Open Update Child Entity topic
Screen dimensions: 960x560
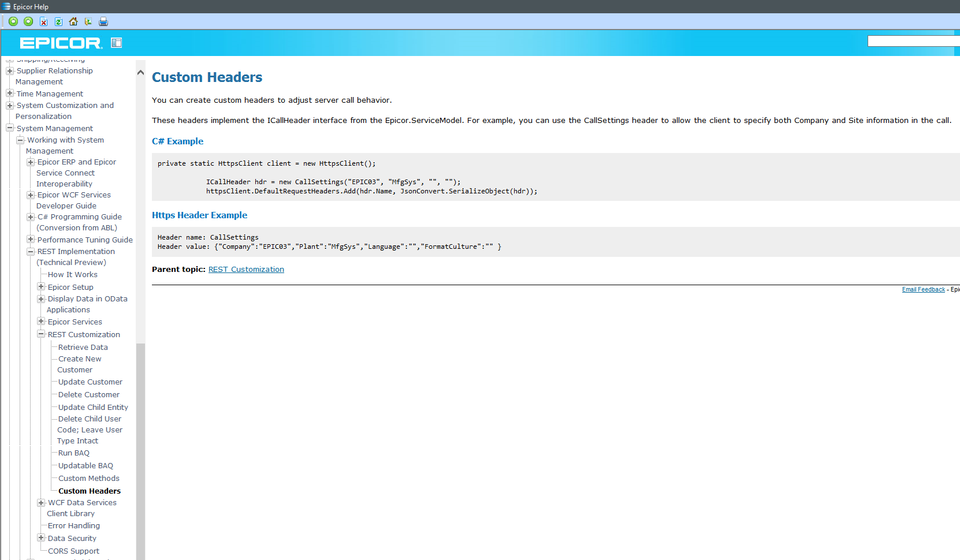(x=93, y=408)
